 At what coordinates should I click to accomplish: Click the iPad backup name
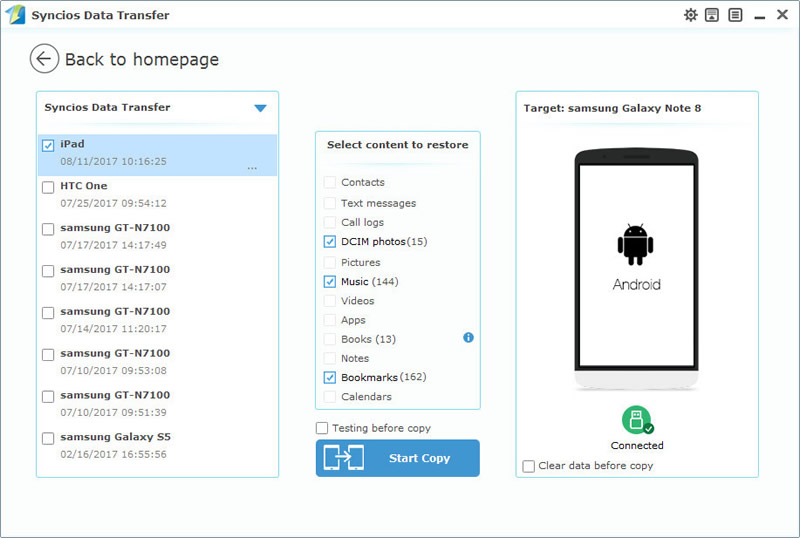point(72,144)
